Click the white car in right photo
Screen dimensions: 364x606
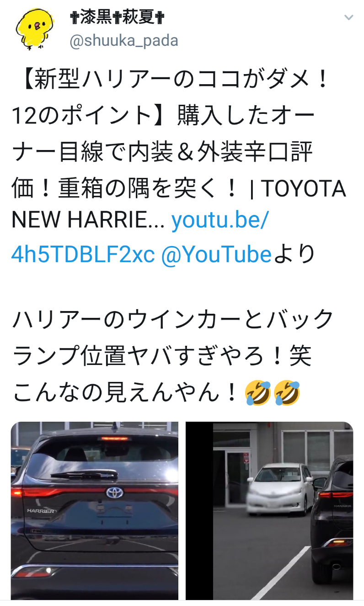(281, 489)
